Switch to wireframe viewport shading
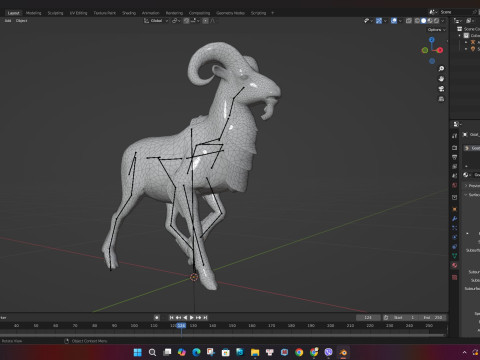The height and width of the screenshot is (360, 480). (417, 21)
